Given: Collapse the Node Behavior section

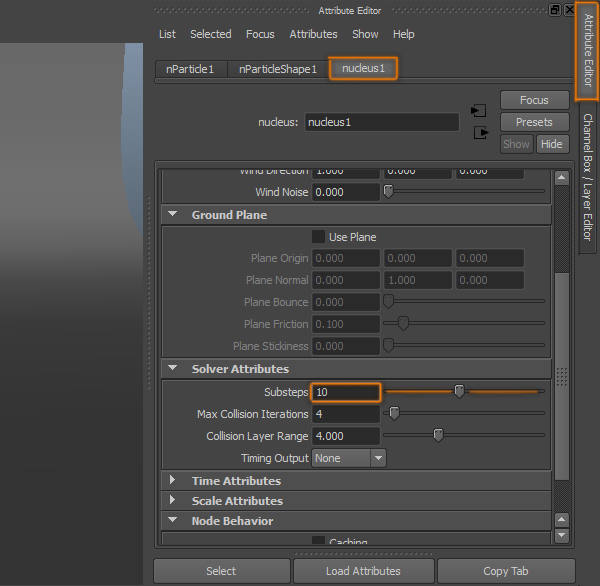Looking at the screenshot, I should (x=173, y=521).
